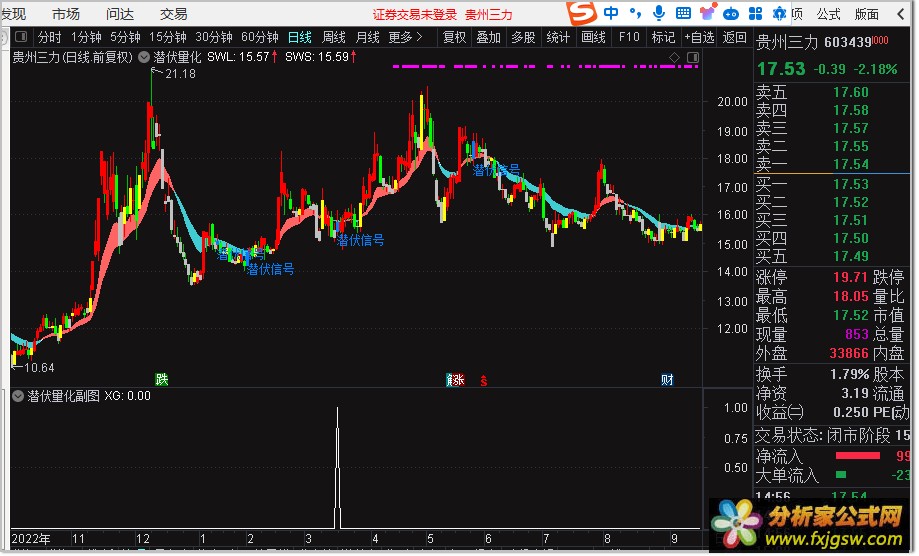The width and height of the screenshot is (919, 556).
Task: Collapse the top menu with left chevron
Action: [x=901, y=14]
